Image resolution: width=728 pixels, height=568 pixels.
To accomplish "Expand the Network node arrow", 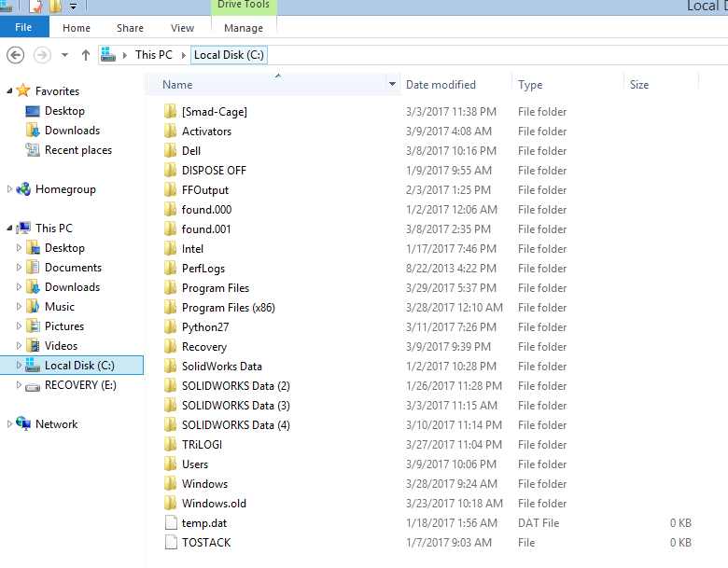I will [x=9, y=423].
